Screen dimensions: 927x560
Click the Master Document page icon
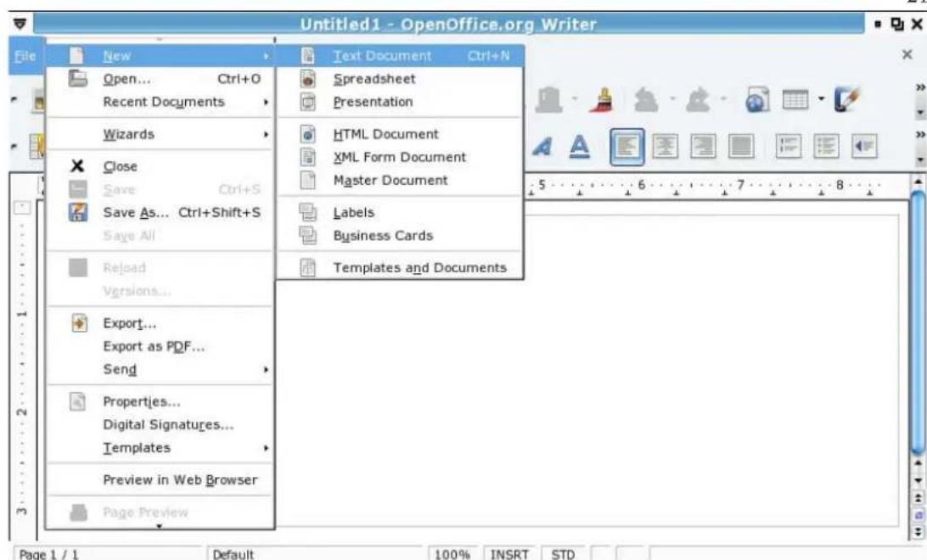point(308,180)
